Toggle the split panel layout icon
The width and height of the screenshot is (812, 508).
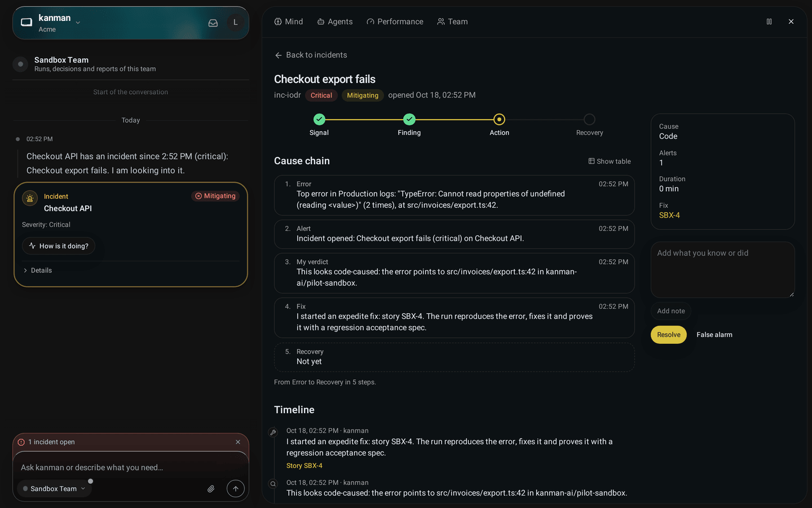click(769, 21)
